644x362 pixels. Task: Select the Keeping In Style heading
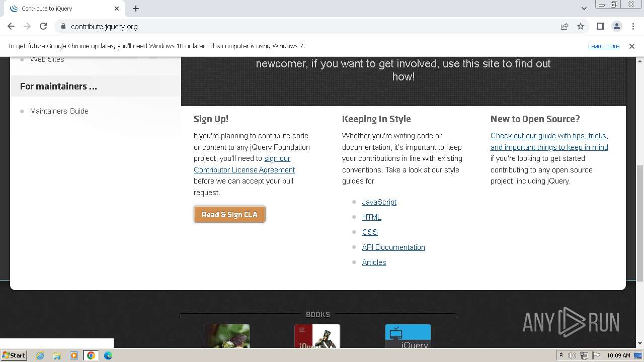coord(376,119)
